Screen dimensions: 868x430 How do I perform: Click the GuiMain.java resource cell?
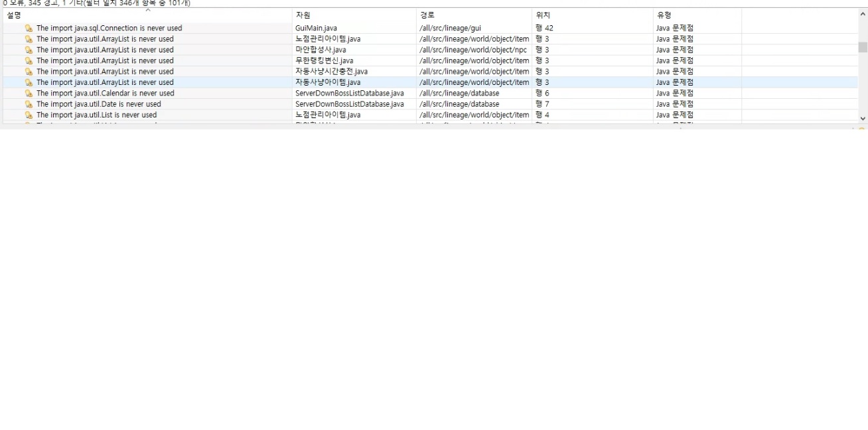click(316, 28)
